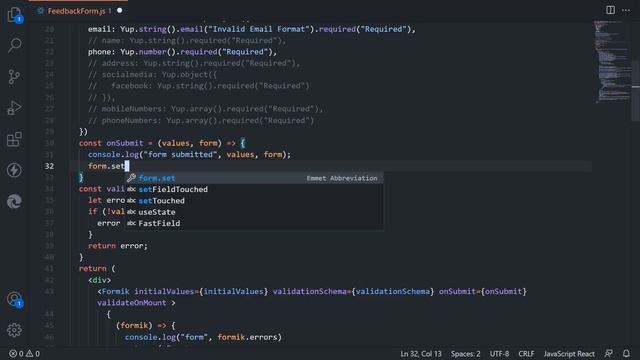This screenshot has height=360, width=640.
Task: Click the '<div>' tag text
Action: (100, 280)
